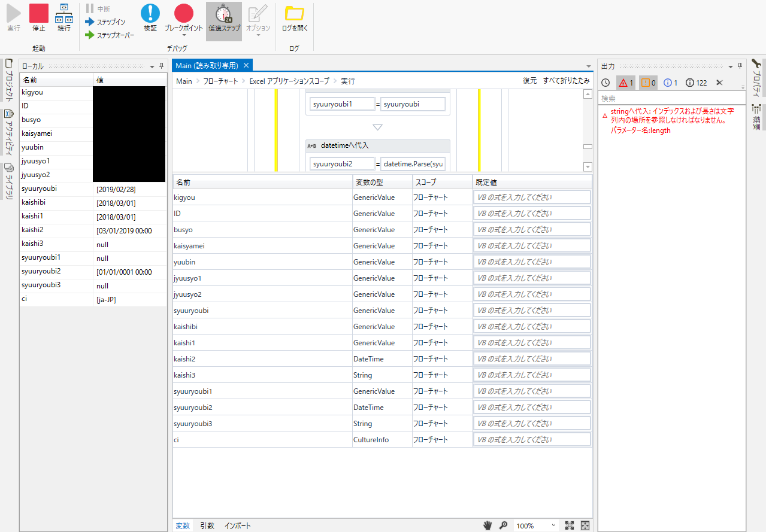Click Excel アプリケーションスコープ breadcrumb

click(289, 81)
